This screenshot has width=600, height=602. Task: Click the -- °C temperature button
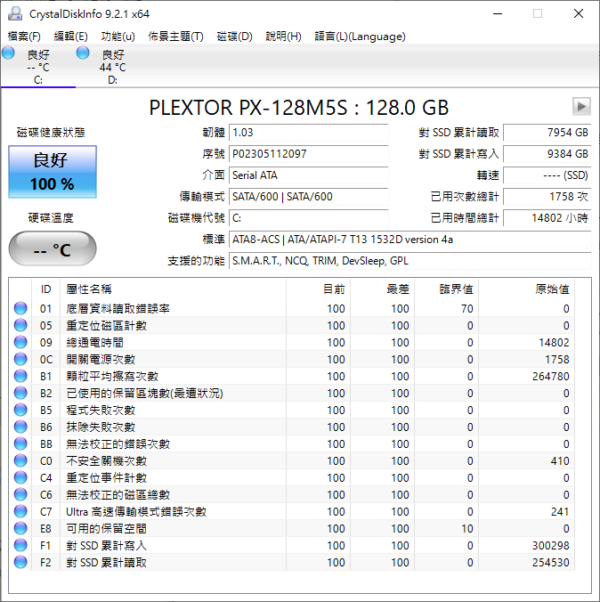click(x=53, y=249)
